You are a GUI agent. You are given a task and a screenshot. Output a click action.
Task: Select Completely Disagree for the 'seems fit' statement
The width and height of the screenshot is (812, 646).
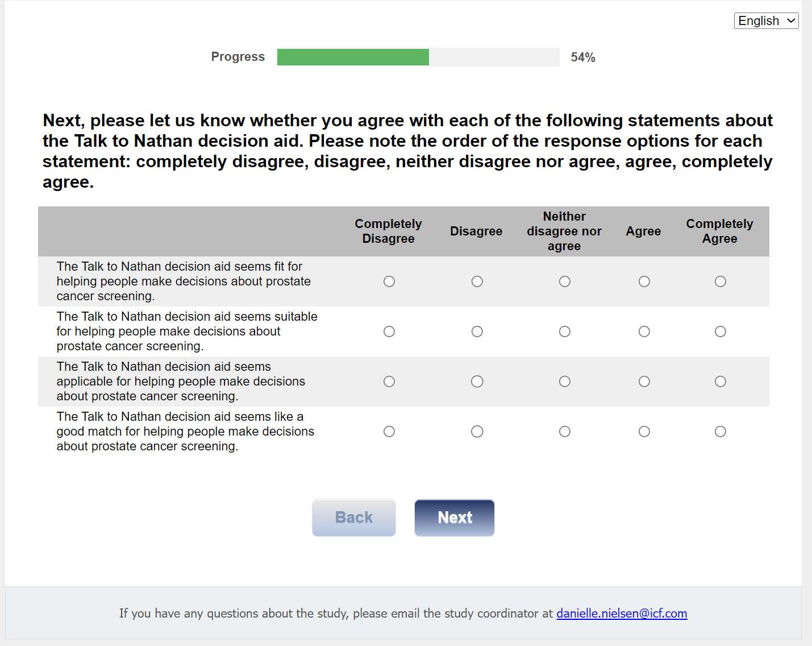tap(389, 281)
